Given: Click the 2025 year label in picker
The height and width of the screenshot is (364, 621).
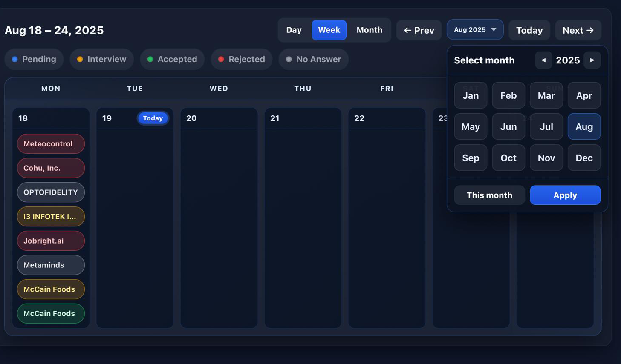Looking at the screenshot, I should coord(568,60).
